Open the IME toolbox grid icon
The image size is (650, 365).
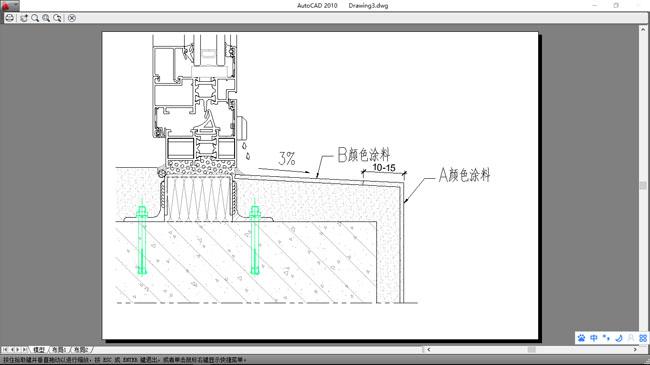643,338
